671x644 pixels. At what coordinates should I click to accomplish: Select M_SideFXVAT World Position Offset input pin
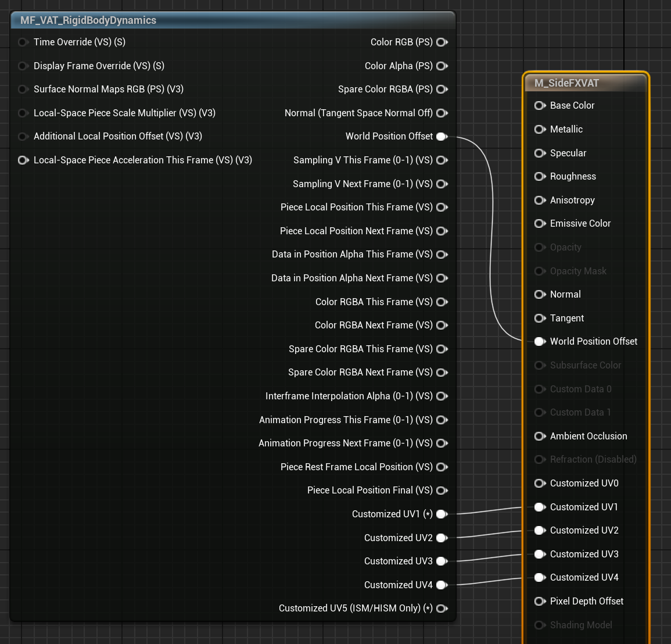tap(540, 341)
